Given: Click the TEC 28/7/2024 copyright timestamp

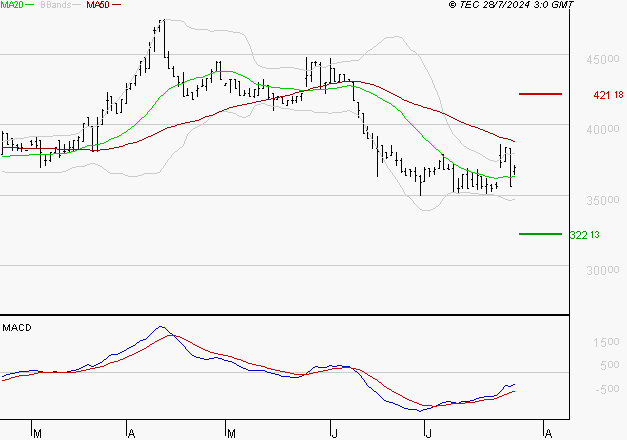Looking at the screenshot, I should (x=511, y=5).
